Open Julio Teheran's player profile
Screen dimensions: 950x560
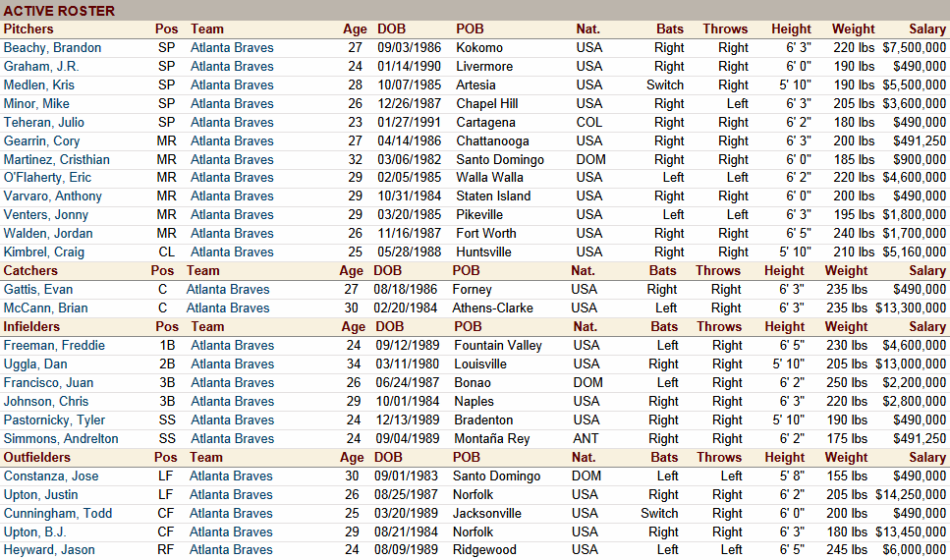click(43, 122)
